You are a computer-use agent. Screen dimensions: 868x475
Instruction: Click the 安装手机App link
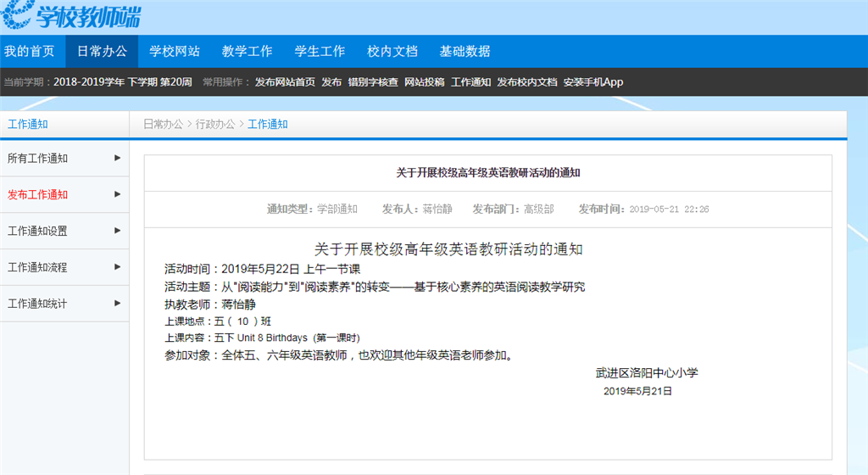(593, 82)
